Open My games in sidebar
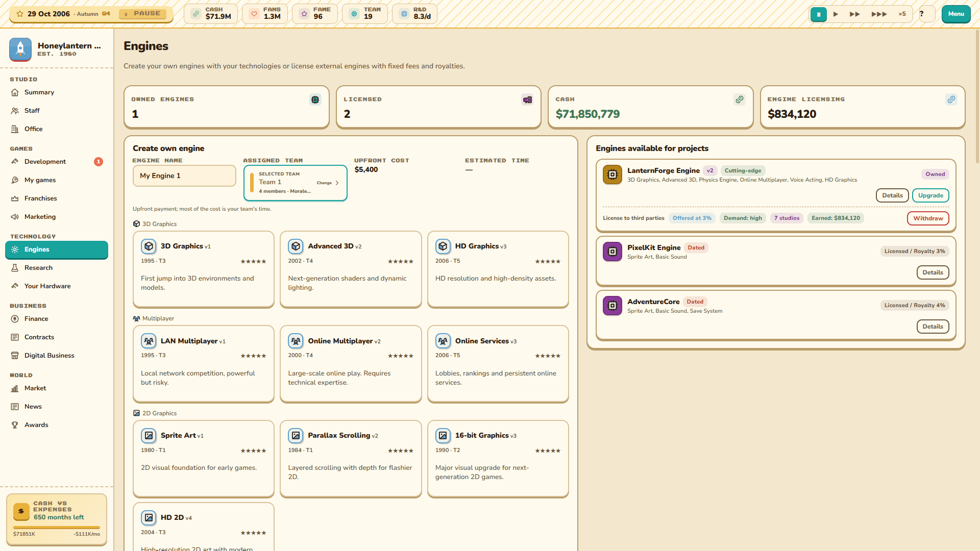This screenshot has width=980, height=551. click(57, 180)
